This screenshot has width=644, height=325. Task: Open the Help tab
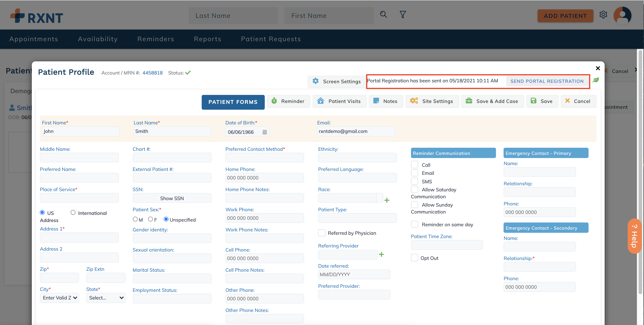[634, 236]
